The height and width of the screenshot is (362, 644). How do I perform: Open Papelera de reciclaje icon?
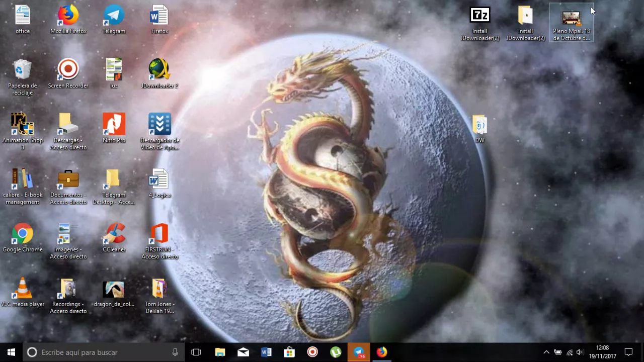tap(23, 77)
